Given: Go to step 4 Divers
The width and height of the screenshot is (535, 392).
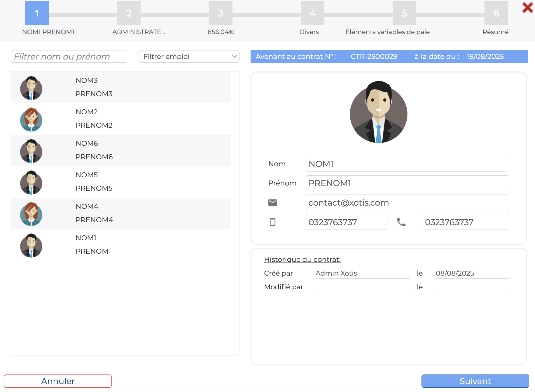Looking at the screenshot, I should pyautogui.click(x=312, y=13).
